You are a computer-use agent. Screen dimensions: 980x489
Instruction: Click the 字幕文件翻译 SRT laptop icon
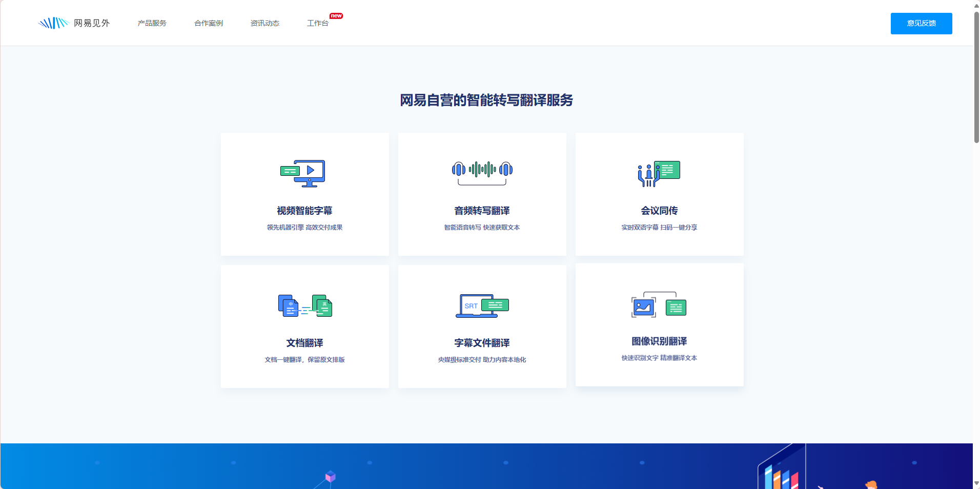[x=482, y=305]
